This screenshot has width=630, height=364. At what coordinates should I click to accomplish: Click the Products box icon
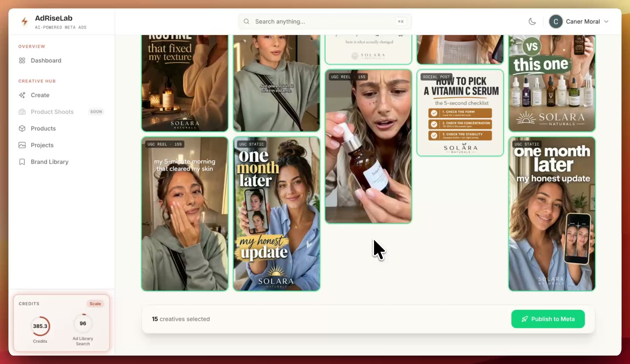click(22, 128)
